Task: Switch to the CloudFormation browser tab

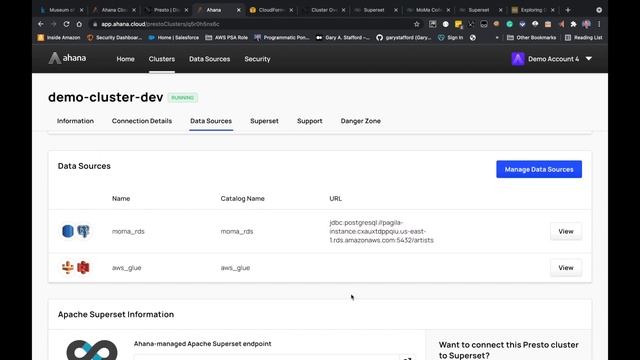Action: 271,10
